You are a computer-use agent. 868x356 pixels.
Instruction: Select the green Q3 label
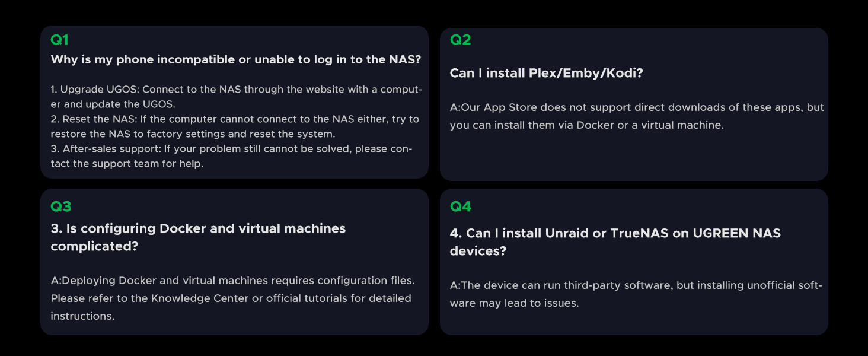point(60,206)
